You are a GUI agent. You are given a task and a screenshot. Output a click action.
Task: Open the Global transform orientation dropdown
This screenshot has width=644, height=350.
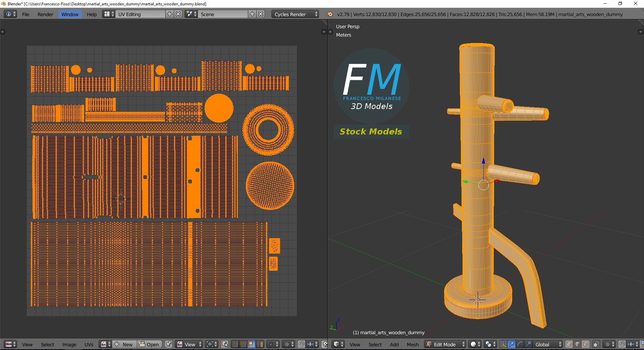point(547,344)
